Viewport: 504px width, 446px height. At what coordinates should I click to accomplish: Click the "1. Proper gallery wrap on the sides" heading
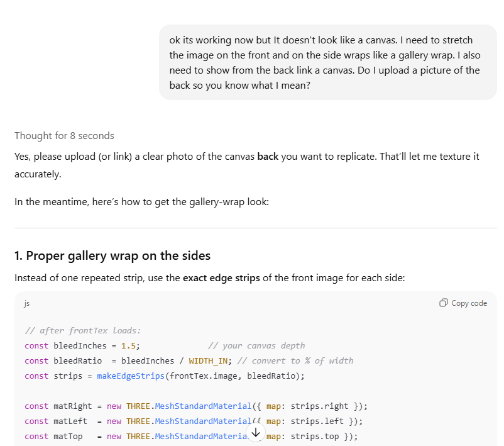click(x=112, y=255)
